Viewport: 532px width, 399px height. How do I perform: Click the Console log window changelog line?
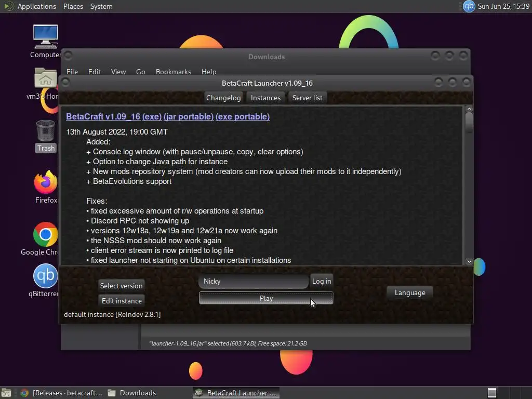[195, 152]
